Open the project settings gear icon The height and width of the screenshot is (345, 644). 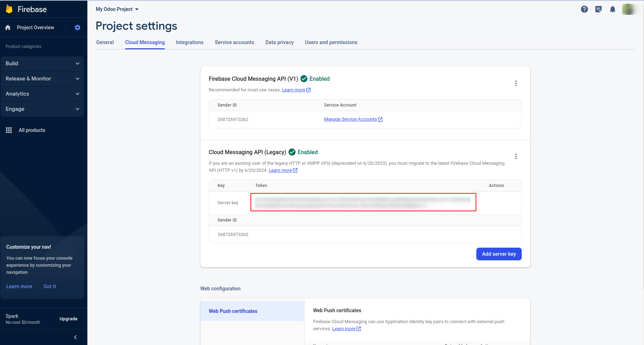pyautogui.click(x=78, y=28)
